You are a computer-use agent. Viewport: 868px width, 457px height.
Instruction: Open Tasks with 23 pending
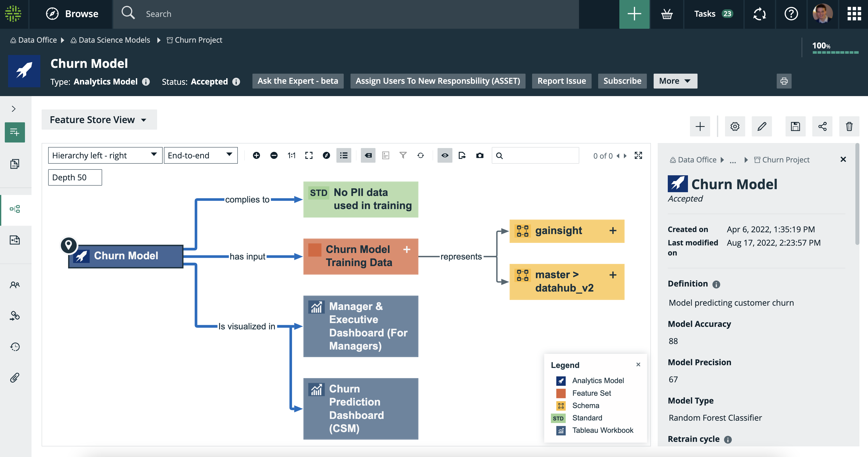[713, 14]
